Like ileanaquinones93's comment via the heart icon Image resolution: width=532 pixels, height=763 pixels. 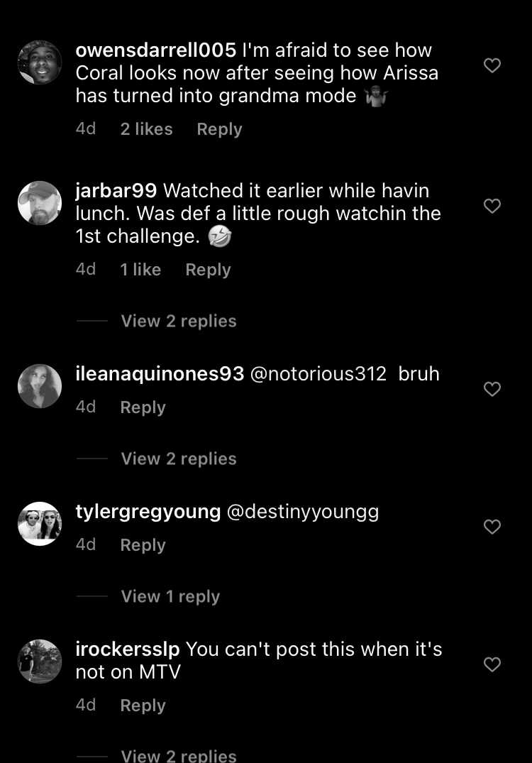tap(492, 389)
